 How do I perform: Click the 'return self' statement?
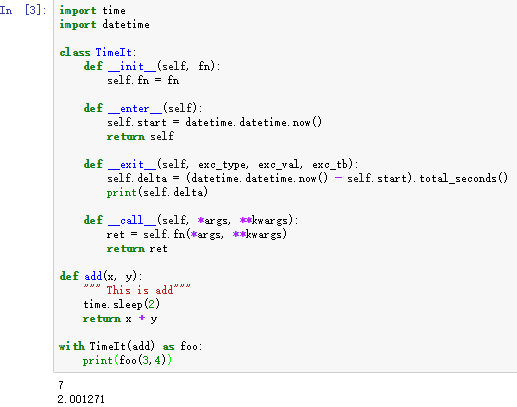click(x=140, y=136)
